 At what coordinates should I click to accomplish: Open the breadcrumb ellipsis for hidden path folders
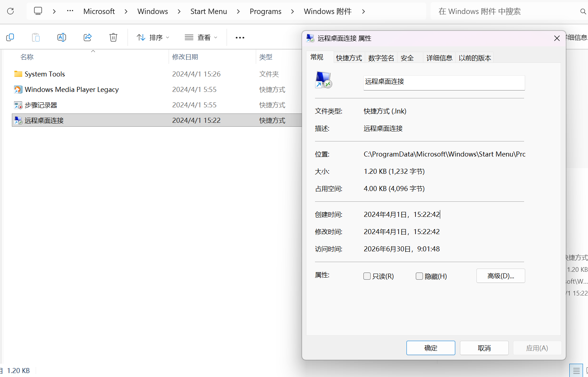click(x=70, y=11)
